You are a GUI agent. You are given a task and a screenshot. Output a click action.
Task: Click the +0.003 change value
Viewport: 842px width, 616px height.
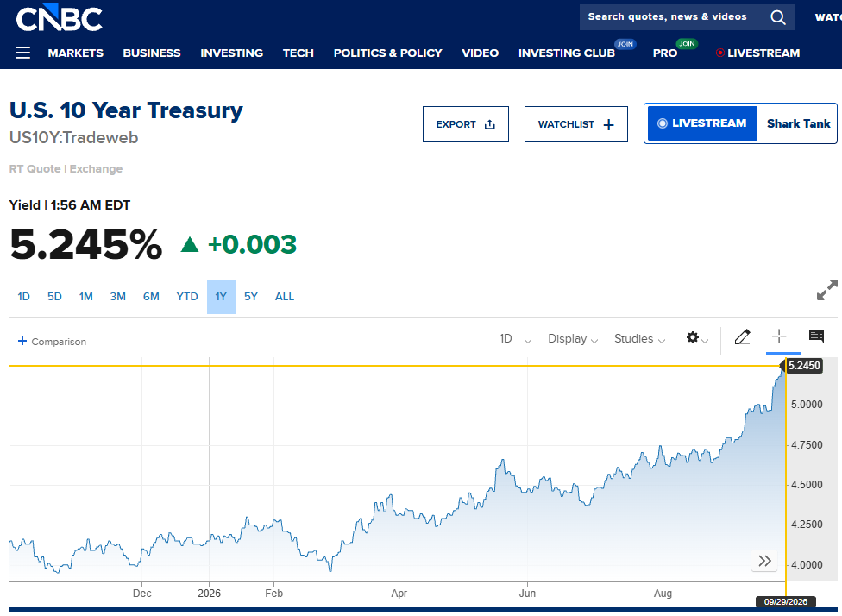pos(252,244)
